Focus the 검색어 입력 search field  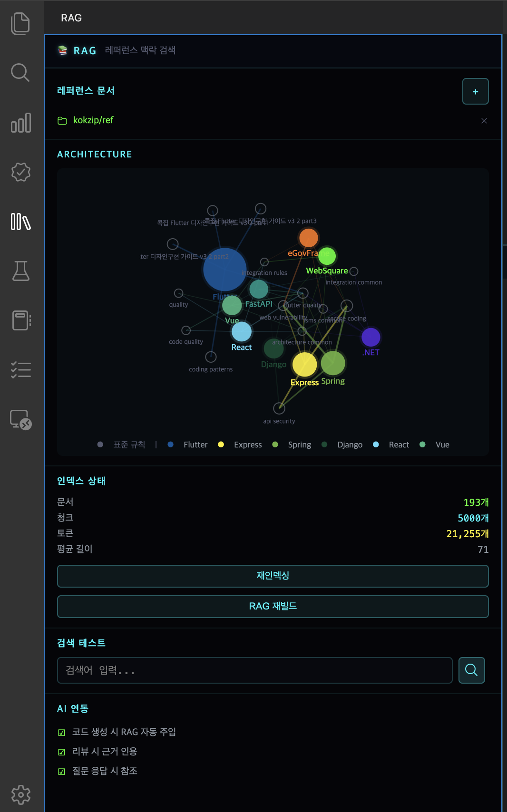click(255, 670)
